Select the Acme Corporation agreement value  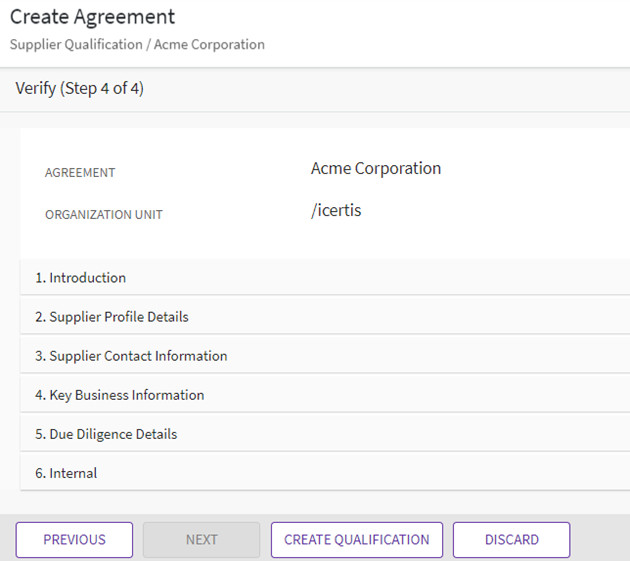(375, 168)
